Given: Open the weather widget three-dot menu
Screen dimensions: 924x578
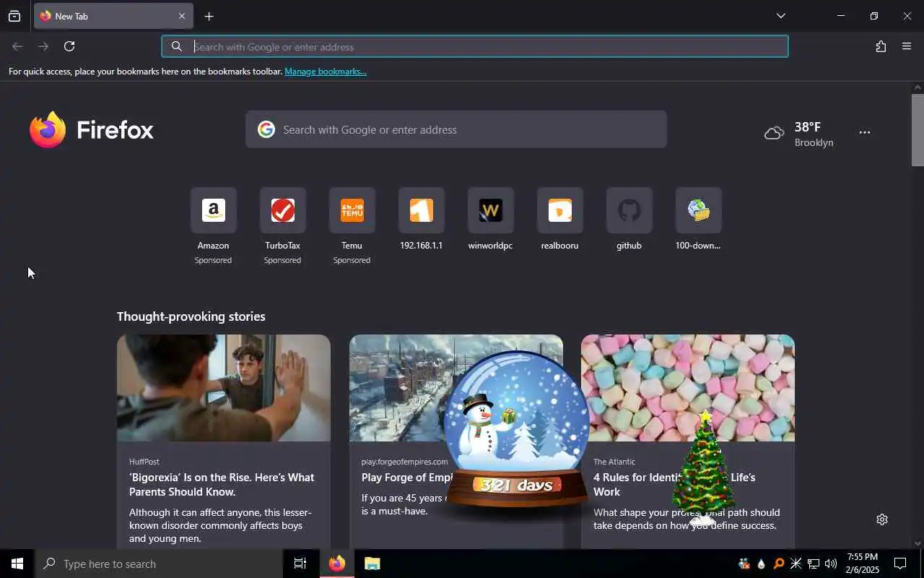Looking at the screenshot, I should point(865,133).
